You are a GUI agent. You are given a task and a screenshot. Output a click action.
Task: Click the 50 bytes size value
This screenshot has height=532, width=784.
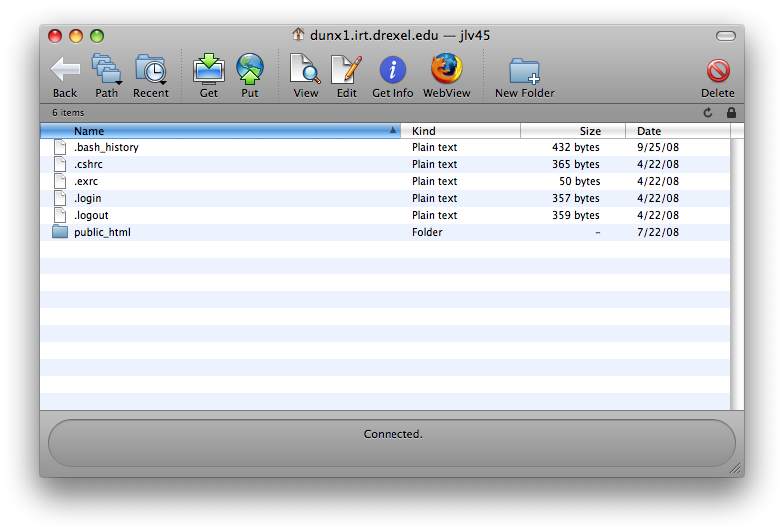pyautogui.click(x=579, y=181)
